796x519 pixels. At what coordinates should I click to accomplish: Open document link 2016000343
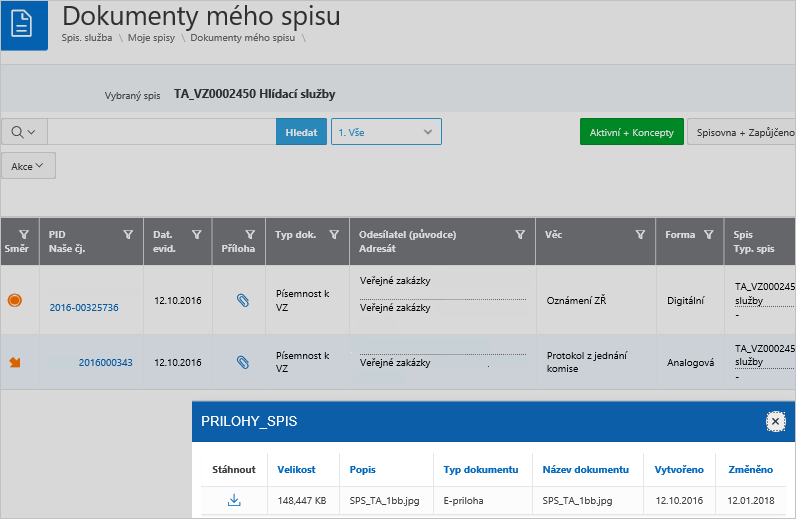point(105,362)
